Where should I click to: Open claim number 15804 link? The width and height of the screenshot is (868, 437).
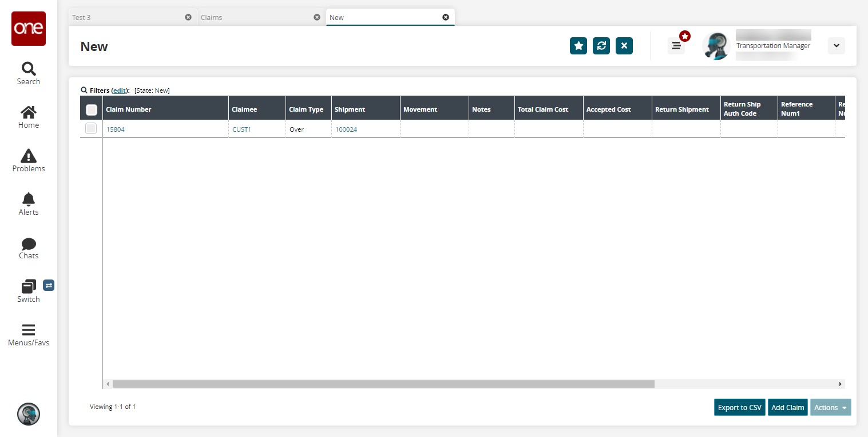coord(115,129)
